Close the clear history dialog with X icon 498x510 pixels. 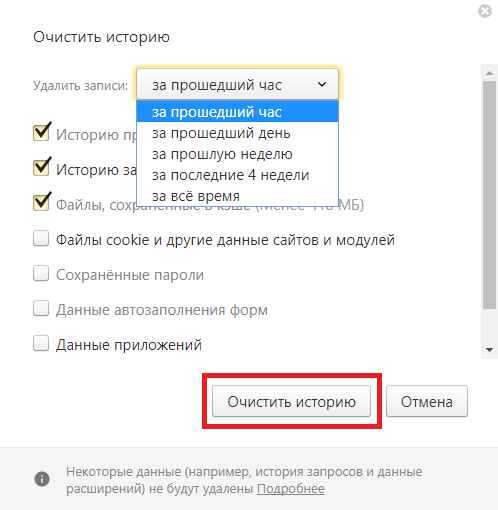tap(485, 11)
